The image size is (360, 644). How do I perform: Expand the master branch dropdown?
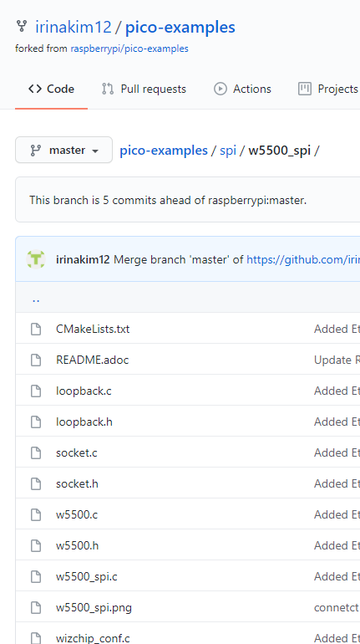tap(64, 150)
